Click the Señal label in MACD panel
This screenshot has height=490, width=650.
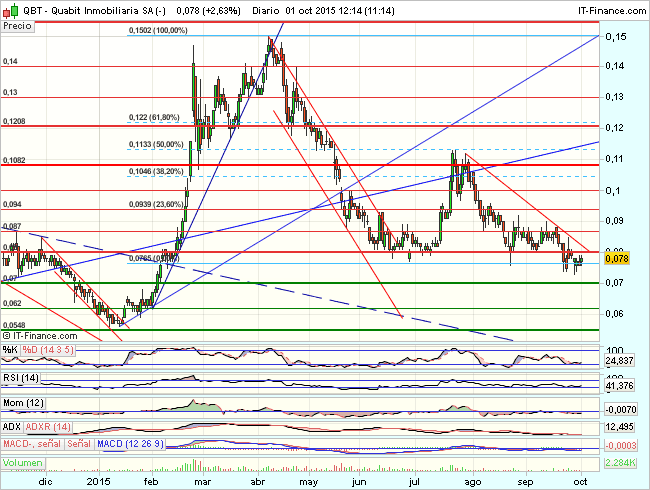point(79,444)
